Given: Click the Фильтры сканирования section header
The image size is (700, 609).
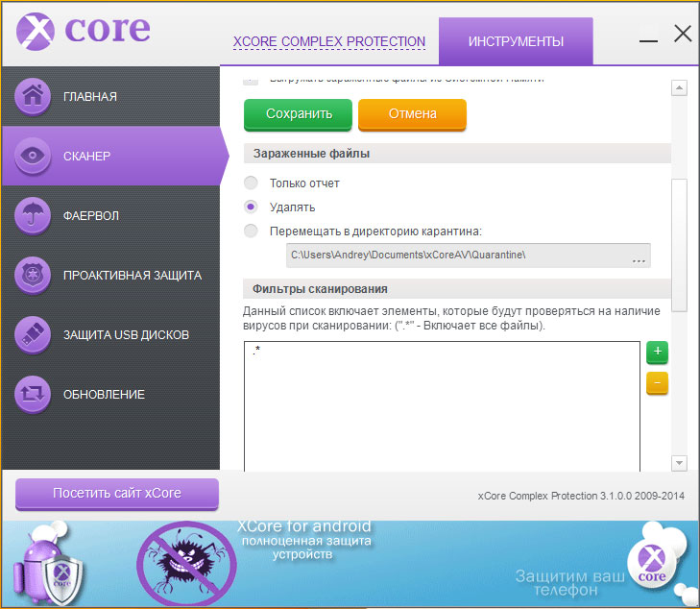Looking at the screenshot, I should pyautogui.click(x=457, y=289).
